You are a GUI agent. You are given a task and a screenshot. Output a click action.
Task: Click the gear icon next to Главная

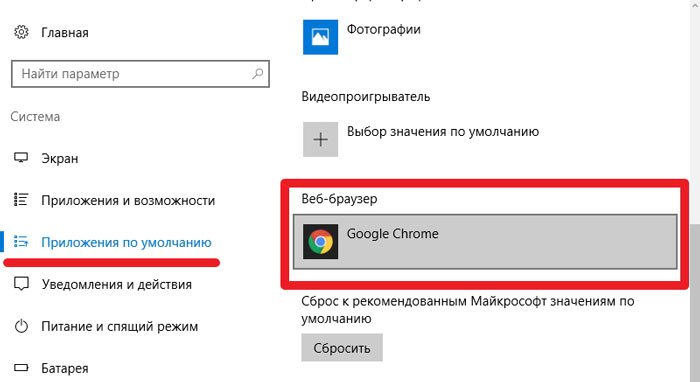[21, 32]
